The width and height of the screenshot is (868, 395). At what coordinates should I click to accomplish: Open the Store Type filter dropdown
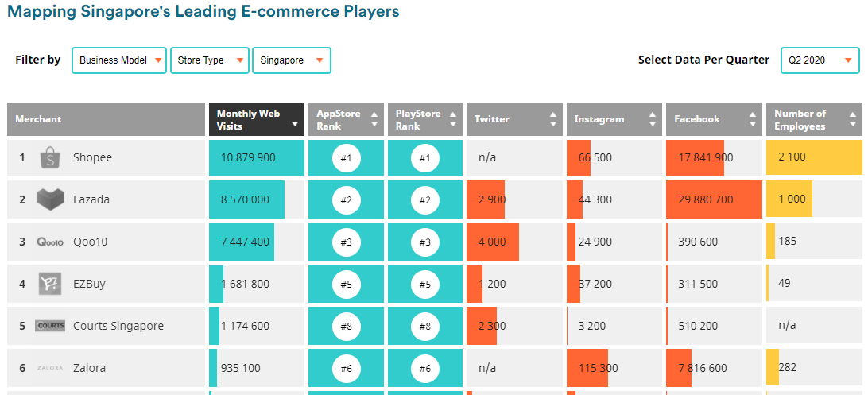click(209, 60)
